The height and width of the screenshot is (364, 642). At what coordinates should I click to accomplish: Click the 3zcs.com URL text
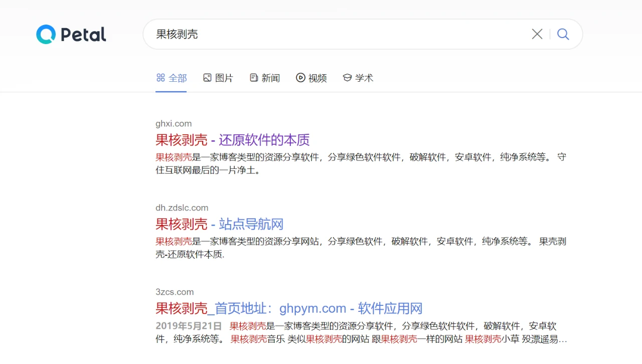click(x=175, y=292)
